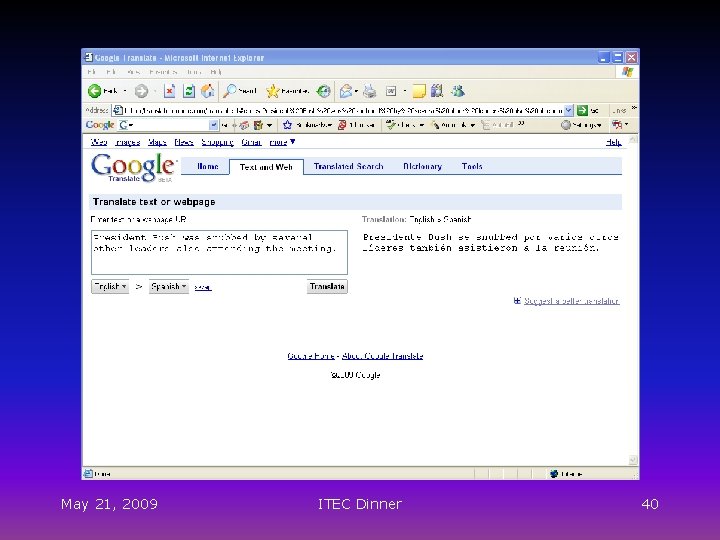720x540 pixels.
Task: Click the page scrollbar down arrow
Action: tap(633, 460)
